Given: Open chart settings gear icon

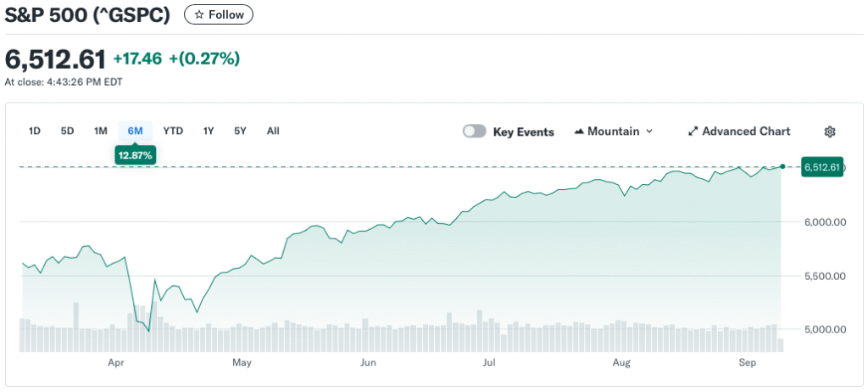Looking at the screenshot, I should [830, 132].
